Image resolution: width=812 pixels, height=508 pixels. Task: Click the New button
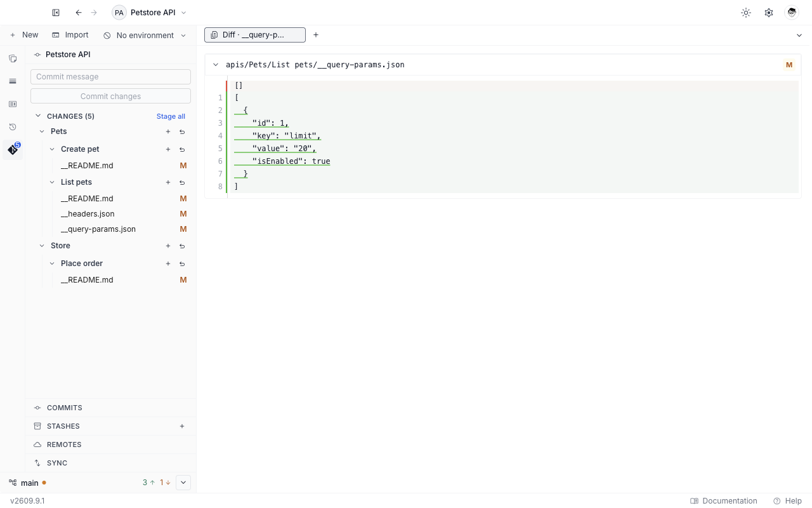tap(23, 35)
